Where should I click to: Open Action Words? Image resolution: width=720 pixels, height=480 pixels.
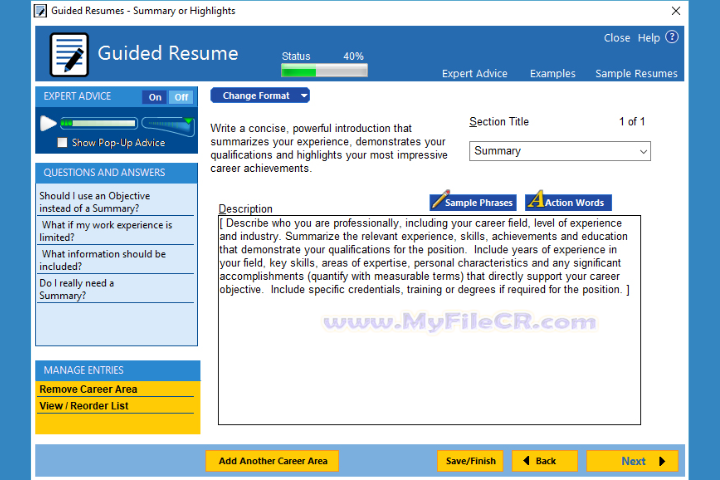(x=568, y=202)
